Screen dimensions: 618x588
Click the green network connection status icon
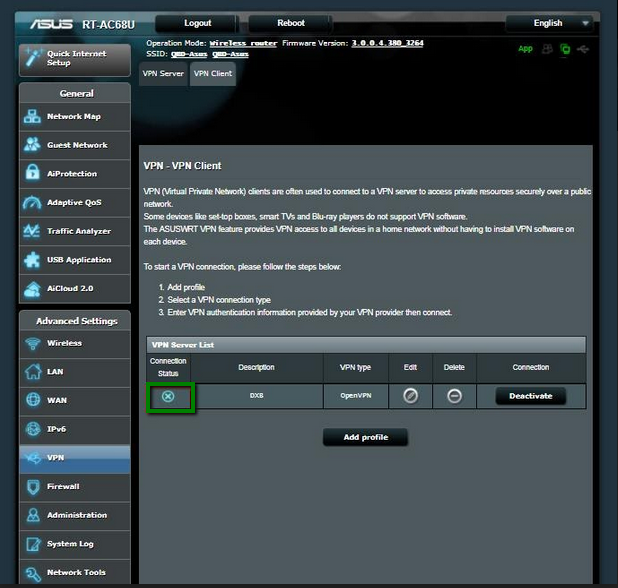click(565, 49)
